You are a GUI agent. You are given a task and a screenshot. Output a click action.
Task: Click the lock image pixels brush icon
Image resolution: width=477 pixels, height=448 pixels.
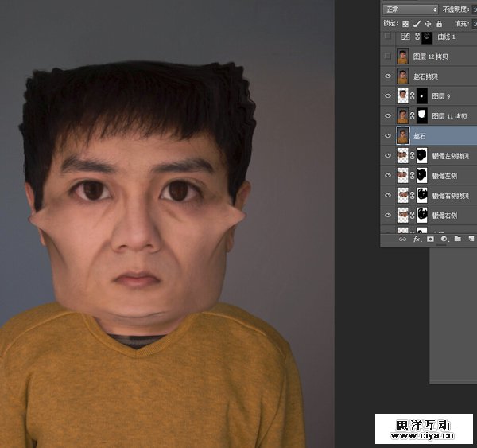[x=417, y=24]
